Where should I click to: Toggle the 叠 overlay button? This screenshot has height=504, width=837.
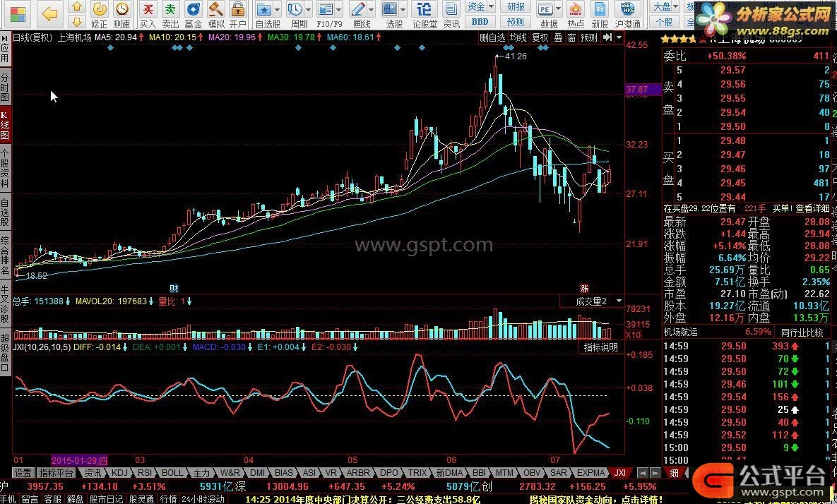point(559,37)
